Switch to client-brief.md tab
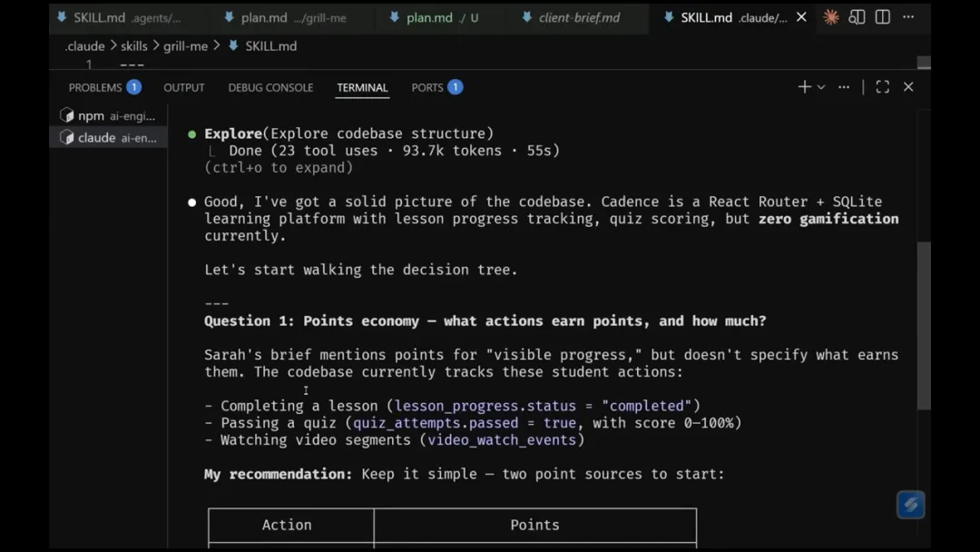The width and height of the screenshot is (980, 552). pyautogui.click(x=573, y=17)
